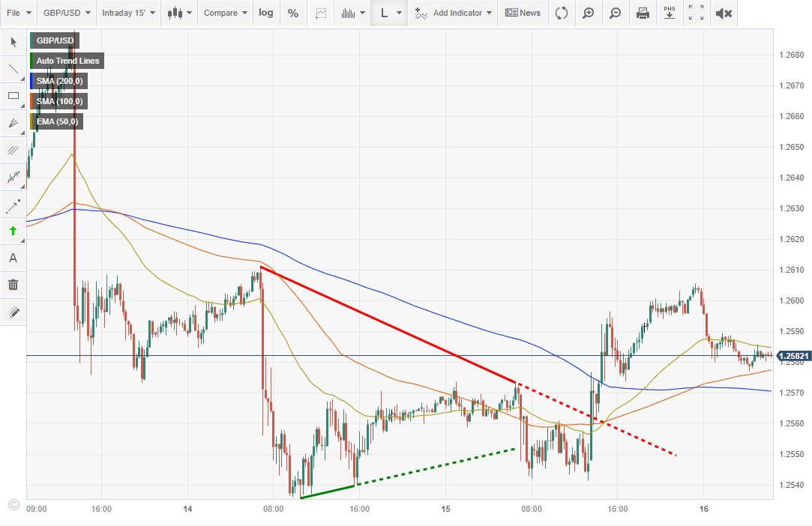This screenshot has width=812, height=526.
Task: Select the text annotation tool
Action: pyautogui.click(x=13, y=258)
